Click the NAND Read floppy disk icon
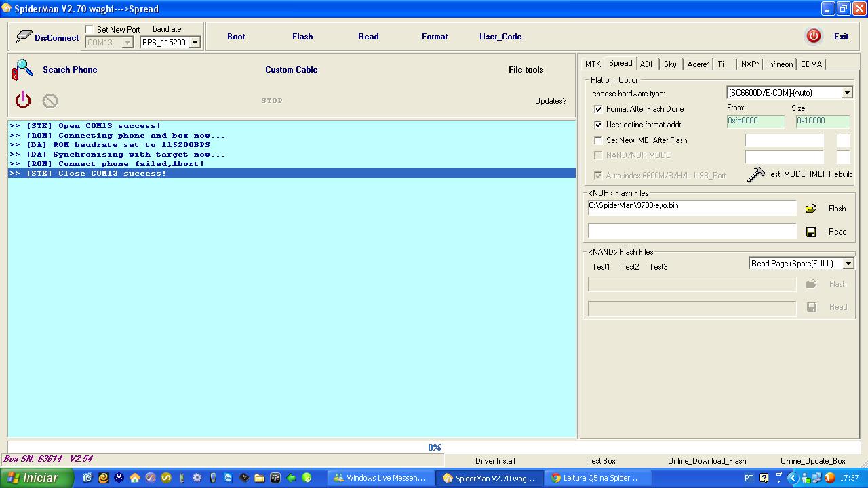 click(812, 307)
